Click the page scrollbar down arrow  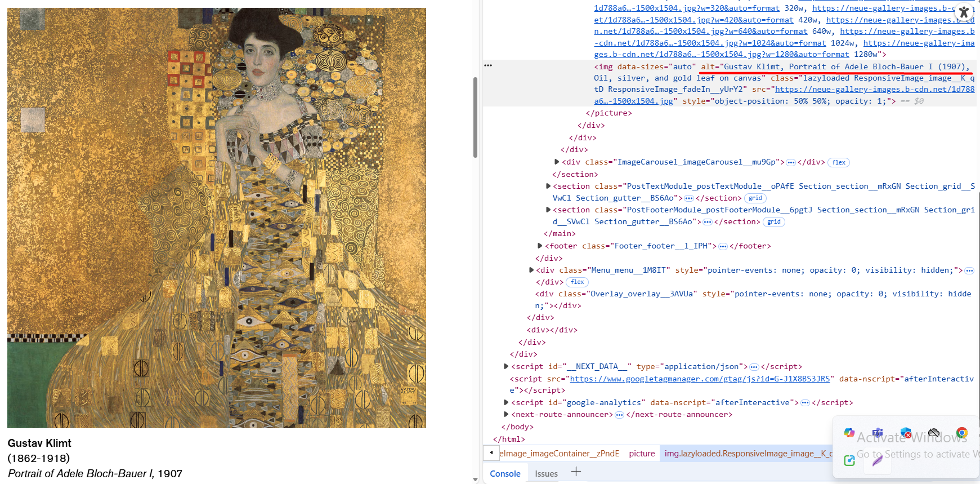475,479
